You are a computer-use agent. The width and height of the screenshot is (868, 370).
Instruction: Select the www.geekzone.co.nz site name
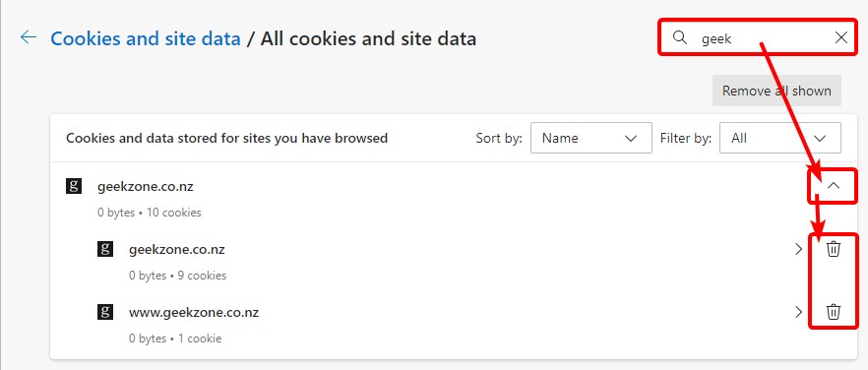point(194,312)
